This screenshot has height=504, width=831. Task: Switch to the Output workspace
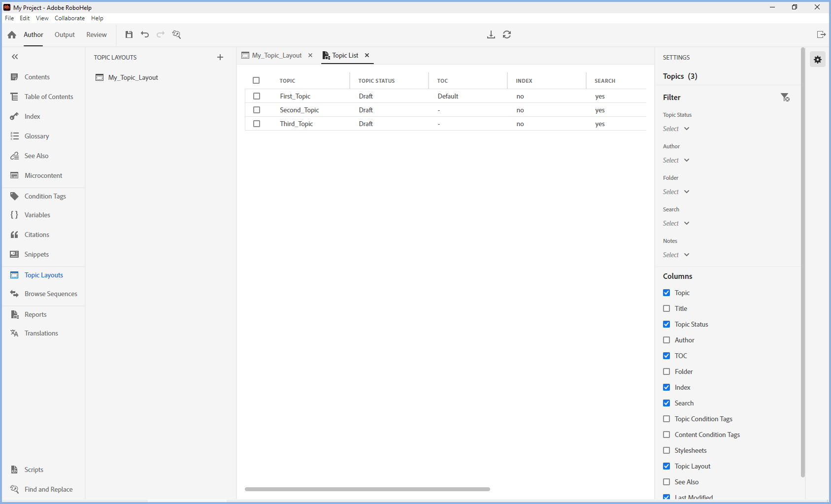coord(65,35)
